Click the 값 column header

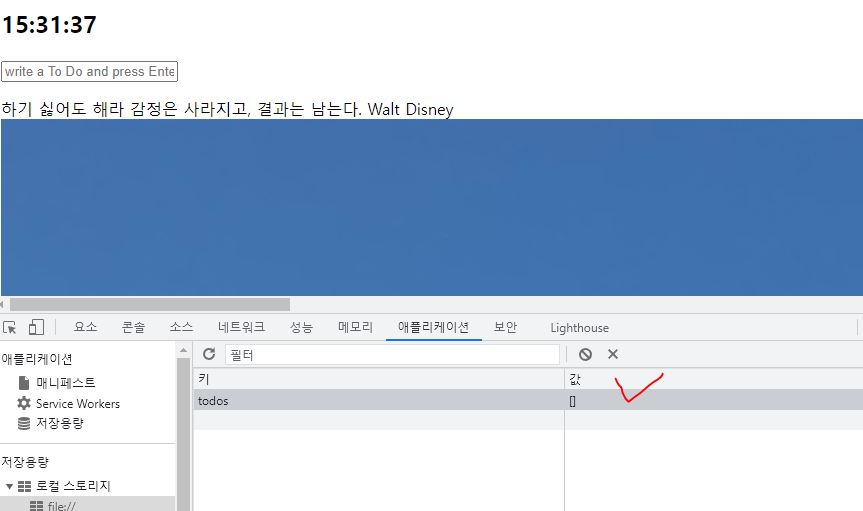coord(713,379)
